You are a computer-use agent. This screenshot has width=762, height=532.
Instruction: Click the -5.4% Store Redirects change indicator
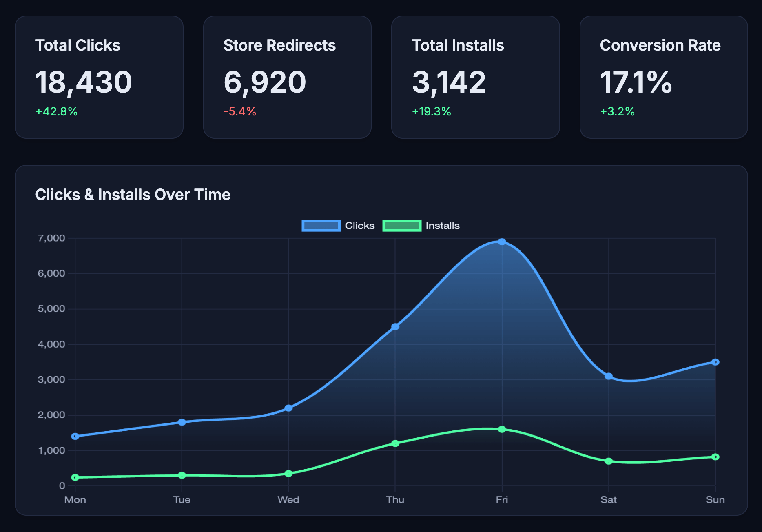tap(240, 111)
